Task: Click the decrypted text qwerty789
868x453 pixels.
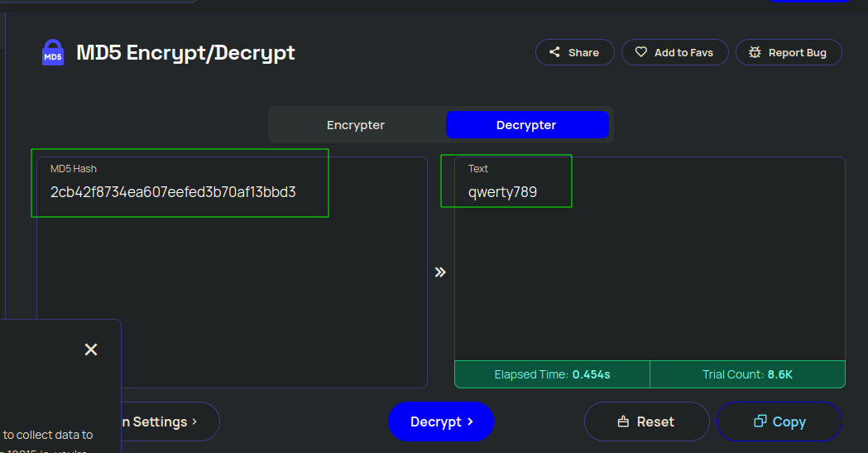Action: [502, 192]
